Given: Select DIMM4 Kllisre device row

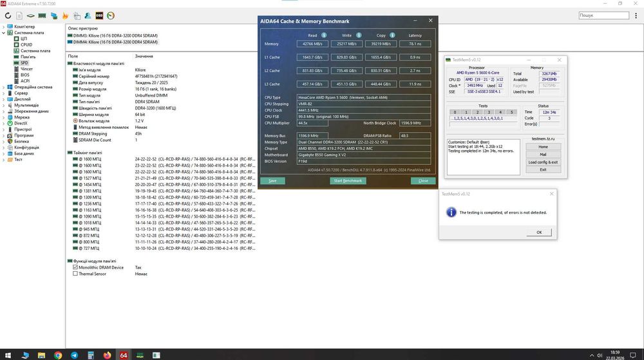Looking at the screenshot, I should (x=113, y=42).
